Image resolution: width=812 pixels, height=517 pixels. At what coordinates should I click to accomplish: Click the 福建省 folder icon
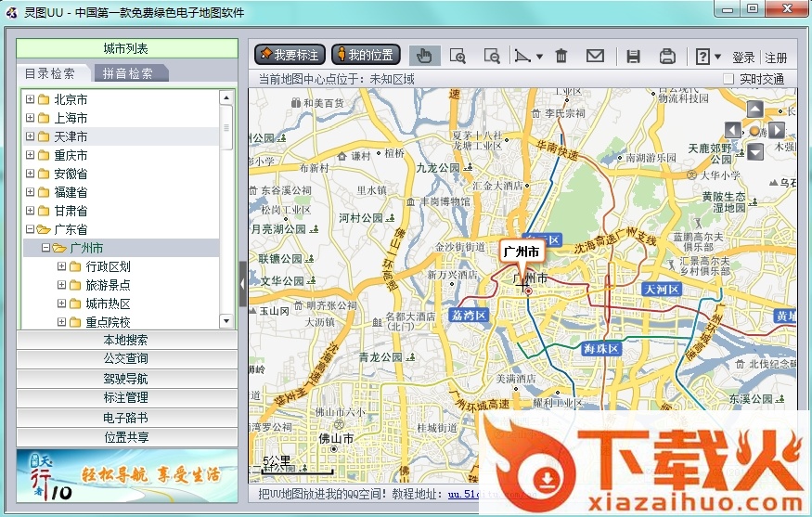[x=44, y=192]
